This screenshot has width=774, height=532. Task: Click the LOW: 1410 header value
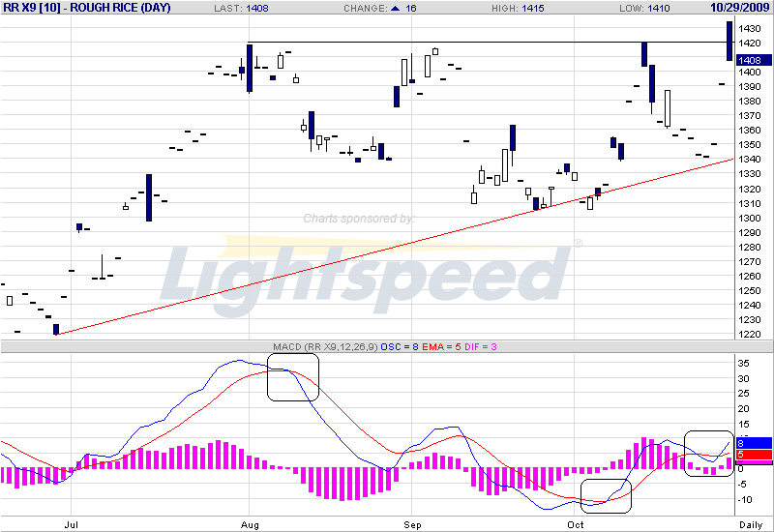644,9
